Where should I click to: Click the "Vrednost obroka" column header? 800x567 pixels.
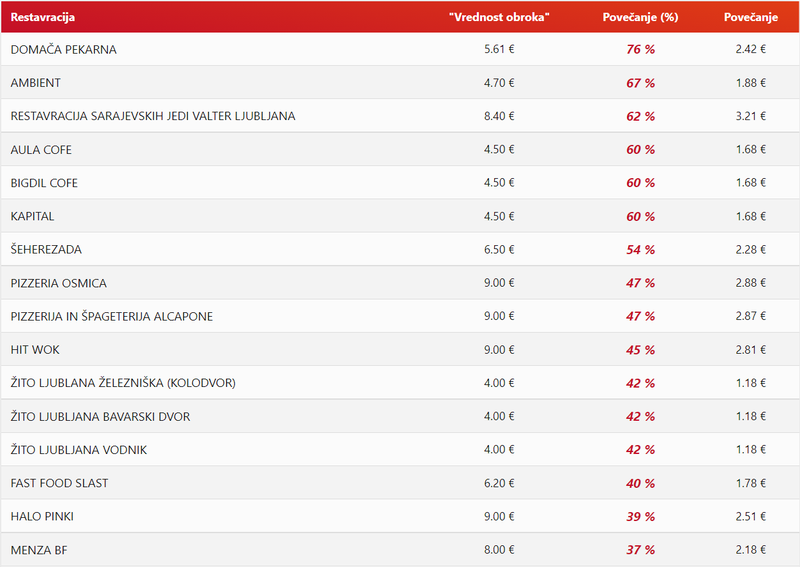[x=499, y=17]
